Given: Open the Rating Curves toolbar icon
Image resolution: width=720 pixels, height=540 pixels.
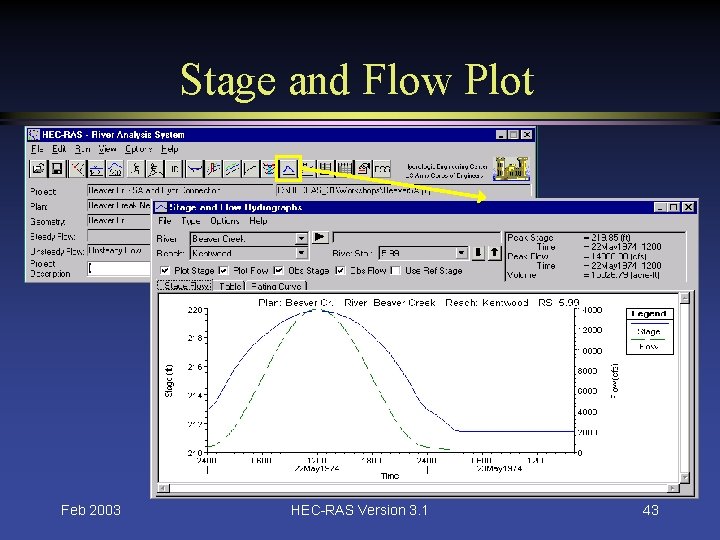Looking at the screenshot, I should pos(251,169).
